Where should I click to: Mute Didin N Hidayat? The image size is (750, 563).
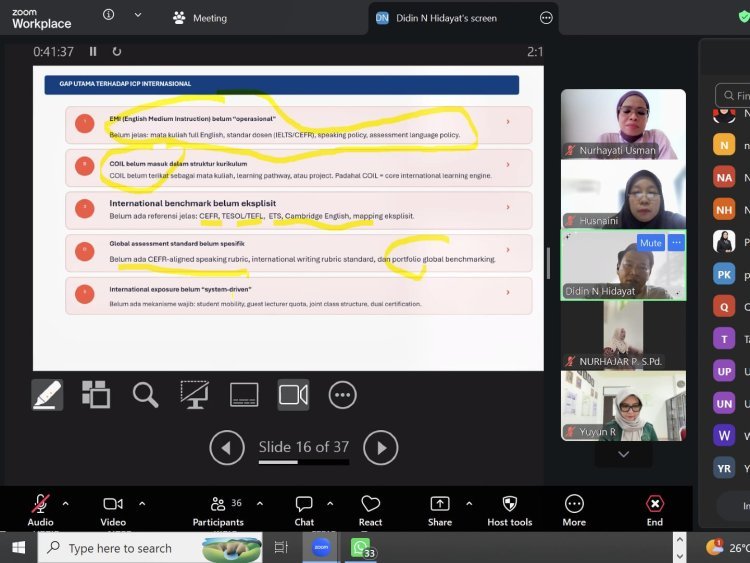click(x=651, y=243)
